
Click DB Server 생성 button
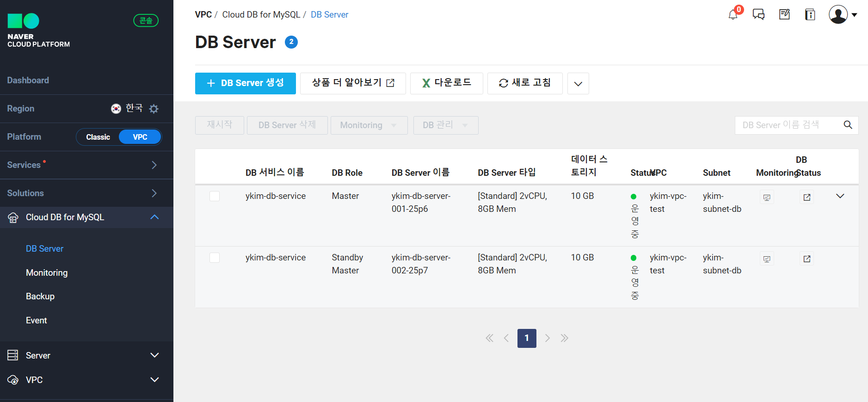click(x=246, y=84)
